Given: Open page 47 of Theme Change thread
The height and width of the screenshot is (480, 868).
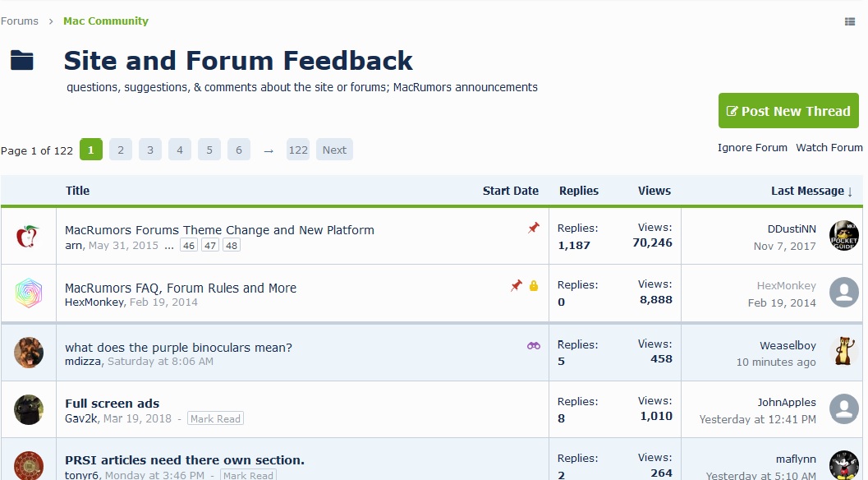Looking at the screenshot, I should point(209,246).
